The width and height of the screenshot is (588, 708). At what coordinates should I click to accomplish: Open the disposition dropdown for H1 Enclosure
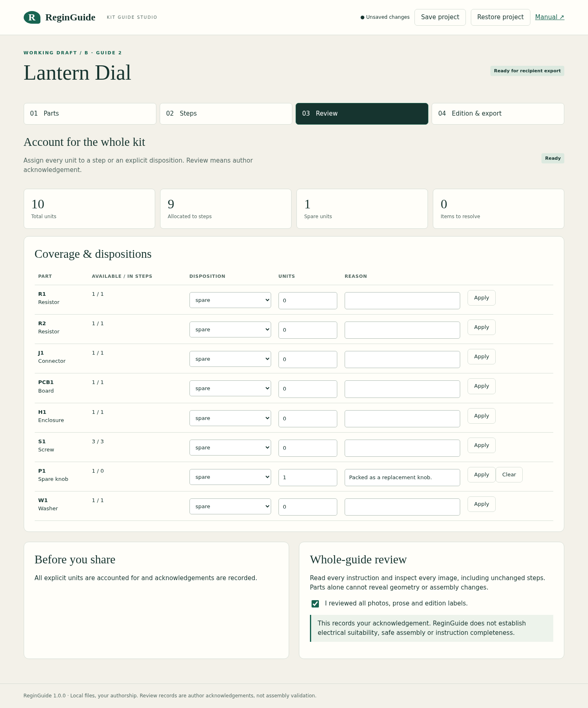230,418
